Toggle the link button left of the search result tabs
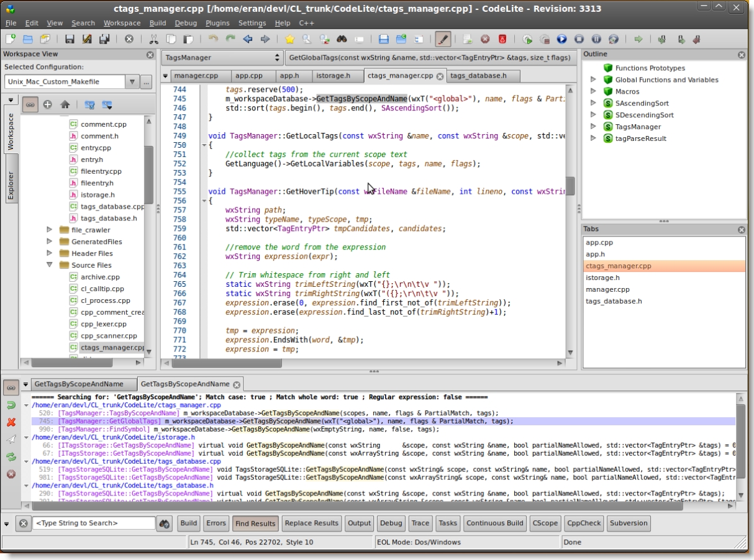 coord(11,387)
